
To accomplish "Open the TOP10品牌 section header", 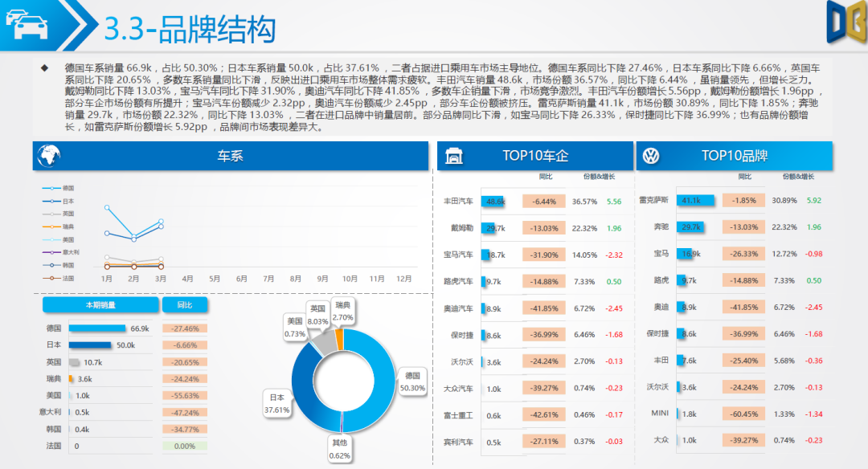I will (735, 156).
